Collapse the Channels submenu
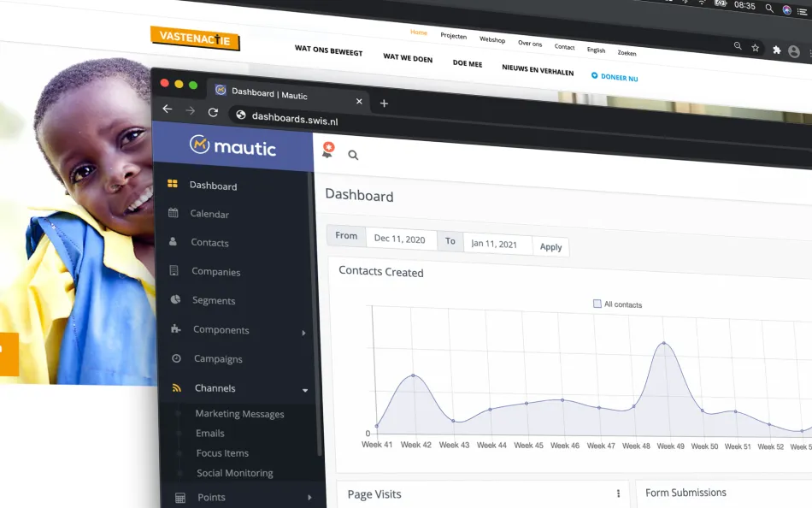This screenshot has width=812, height=508. coord(304,389)
